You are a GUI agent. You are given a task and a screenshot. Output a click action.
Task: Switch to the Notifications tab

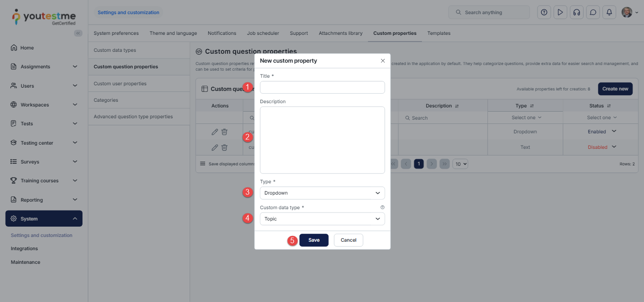pyautogui.click(x=222, y=33)
